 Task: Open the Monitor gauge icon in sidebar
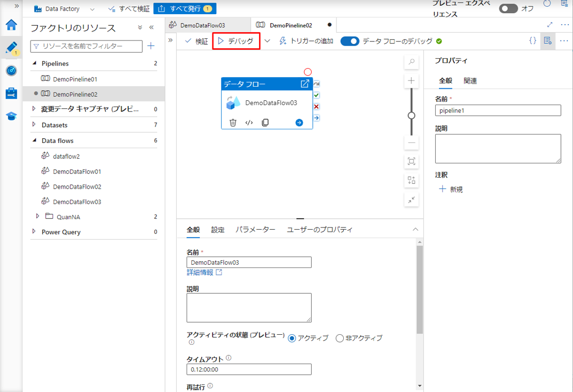12,70
